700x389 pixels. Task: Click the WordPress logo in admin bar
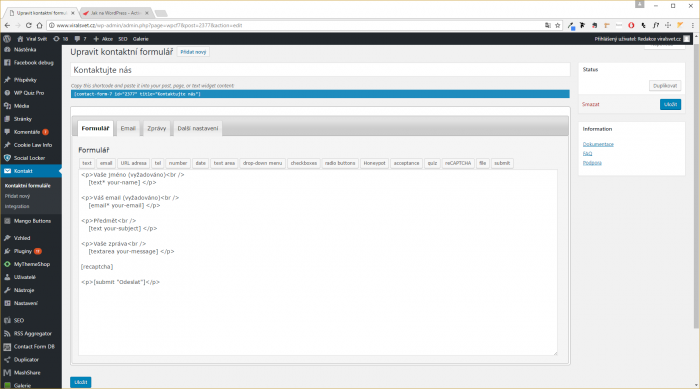(x=7, y=39)
